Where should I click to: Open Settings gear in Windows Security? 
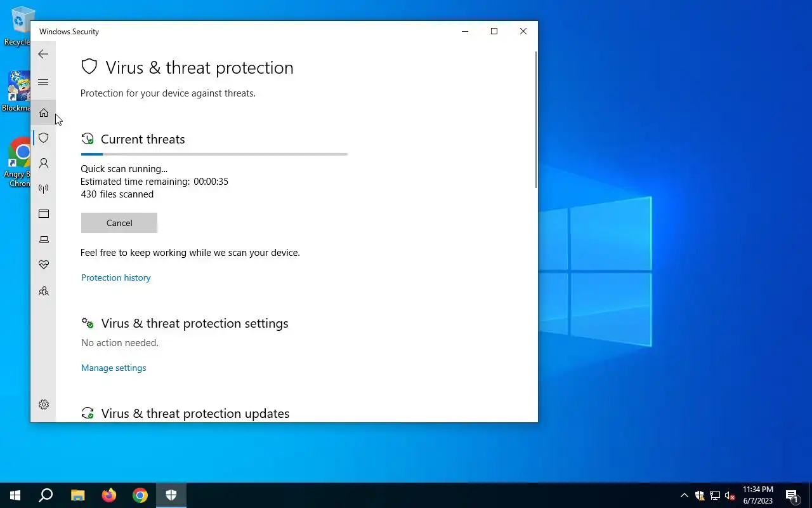43,404
